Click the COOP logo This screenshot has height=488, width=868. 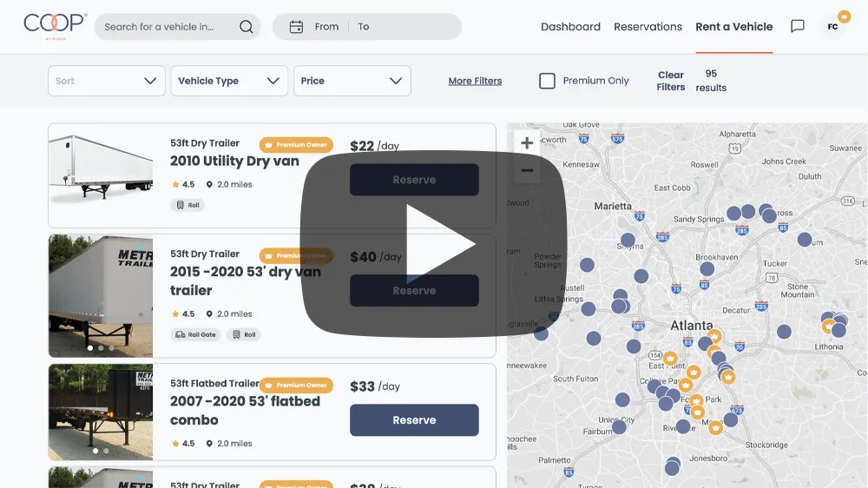55,25
